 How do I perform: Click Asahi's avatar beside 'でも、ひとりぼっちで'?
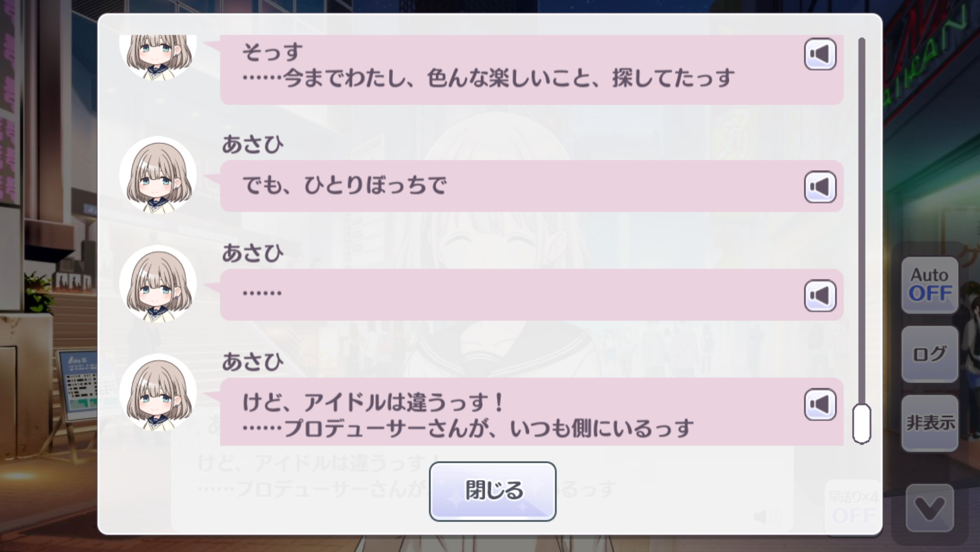pos(158,175)
